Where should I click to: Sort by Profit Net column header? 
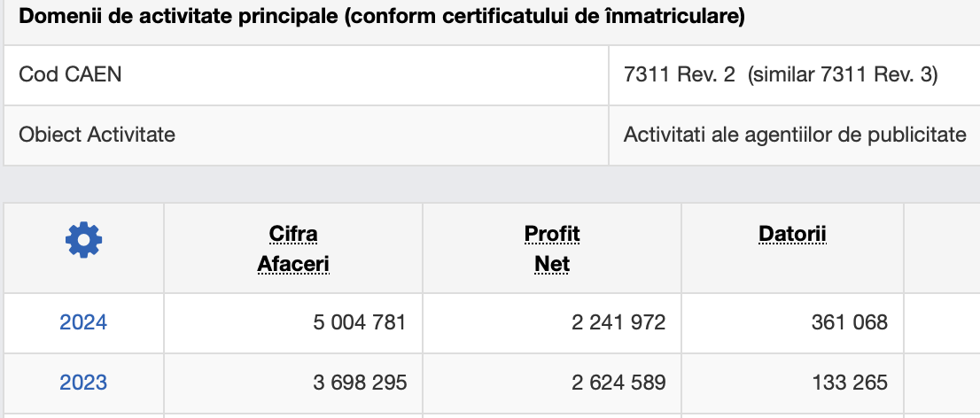pos(552,249)
